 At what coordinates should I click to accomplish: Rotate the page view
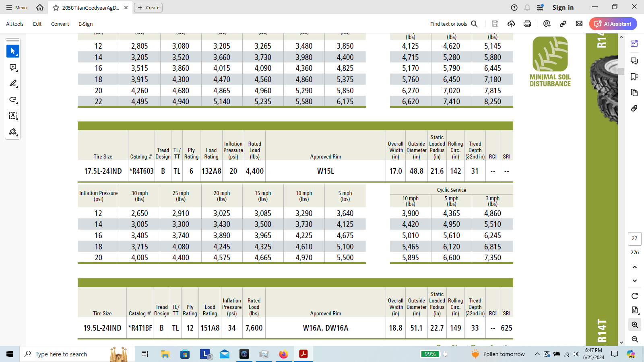point(635,296)
